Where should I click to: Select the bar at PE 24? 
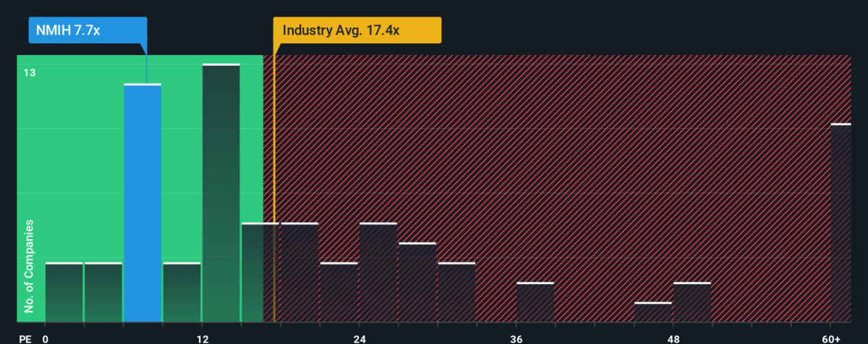coord(378,272)
